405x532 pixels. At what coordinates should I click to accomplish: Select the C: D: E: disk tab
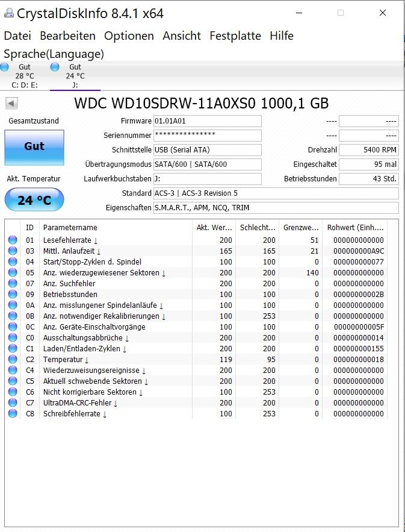pyautogui.click(x=25, y=76)
